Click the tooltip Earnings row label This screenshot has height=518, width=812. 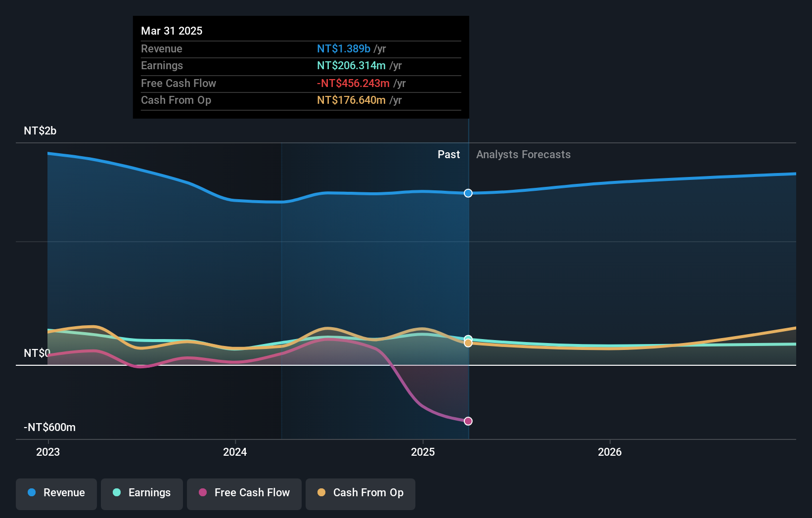pos(162,66)
